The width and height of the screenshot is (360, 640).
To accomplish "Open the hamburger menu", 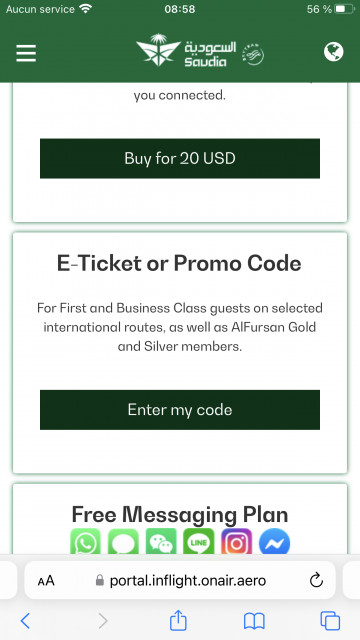I will coord(26,53).
